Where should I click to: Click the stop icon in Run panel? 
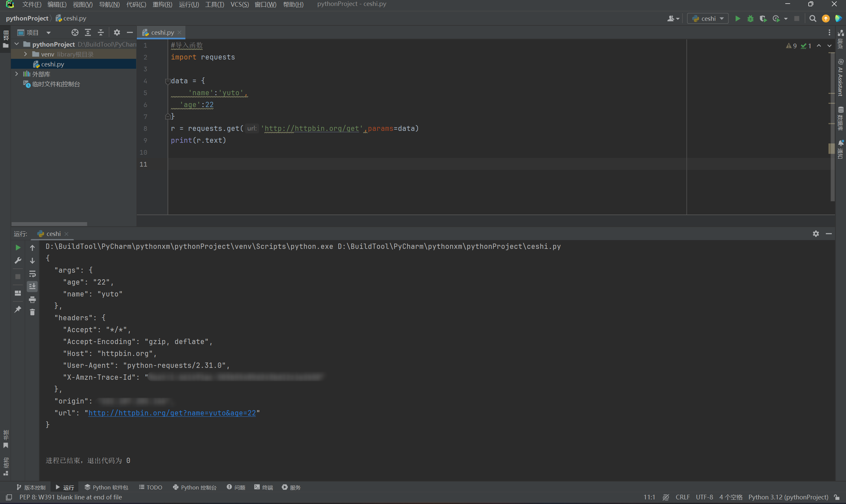tap(18, 276)
